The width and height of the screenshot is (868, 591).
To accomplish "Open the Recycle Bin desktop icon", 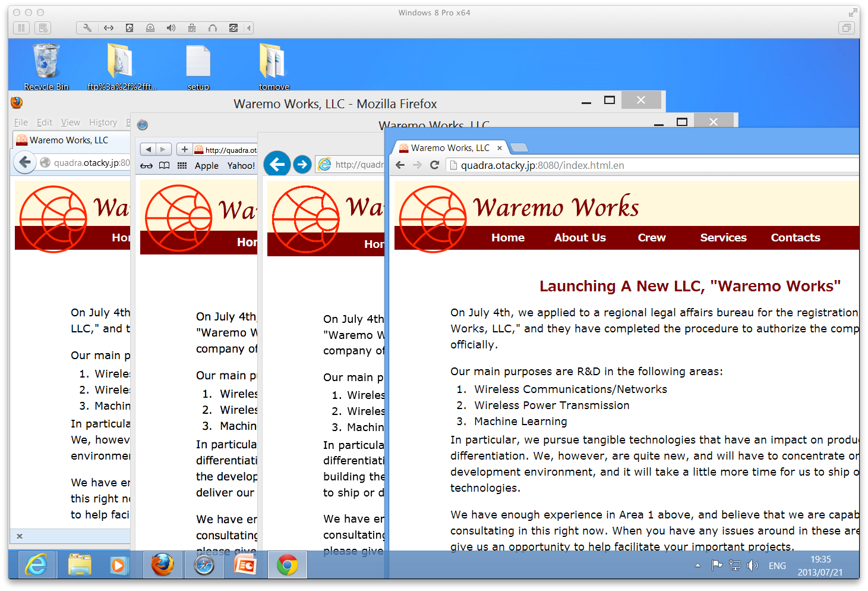I will tap(46, 67).
